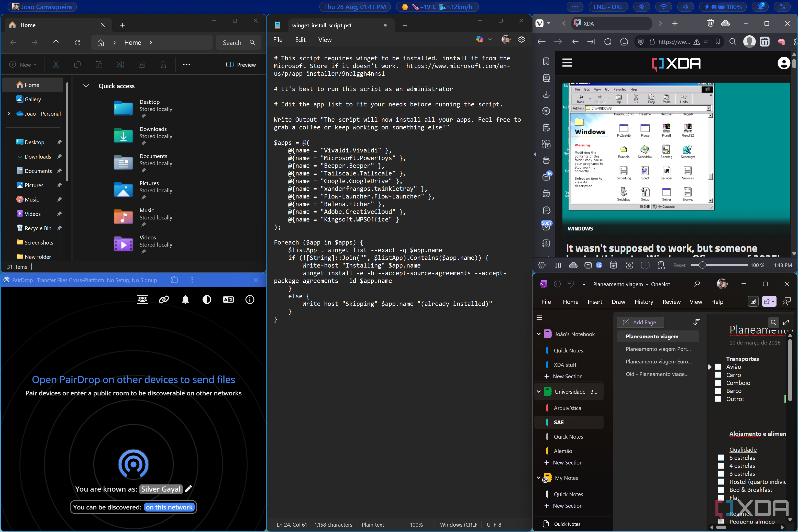Collapse João's Notebook in OneNote
Viewport: 798px width, 532px height.
tap(539, 334)
